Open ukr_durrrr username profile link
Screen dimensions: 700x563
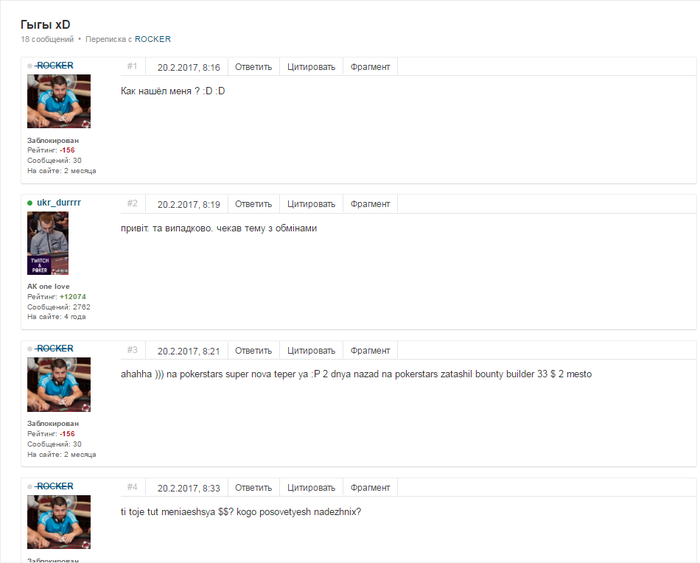[x=58, y=203]
